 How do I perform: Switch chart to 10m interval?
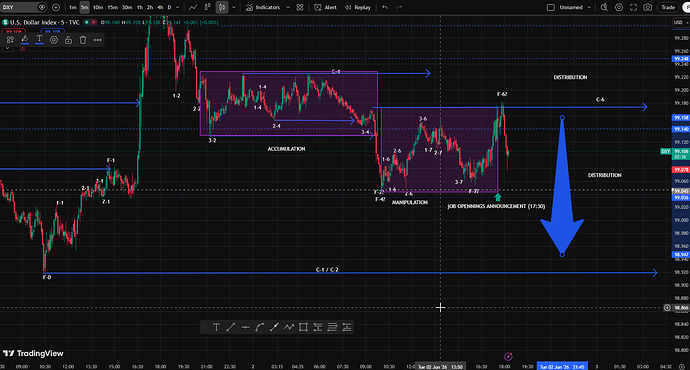click(98, 7)
